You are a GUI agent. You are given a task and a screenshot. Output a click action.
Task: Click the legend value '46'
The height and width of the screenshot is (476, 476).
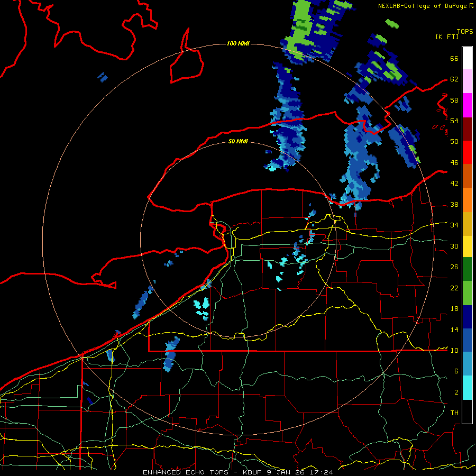click(454, 163)
